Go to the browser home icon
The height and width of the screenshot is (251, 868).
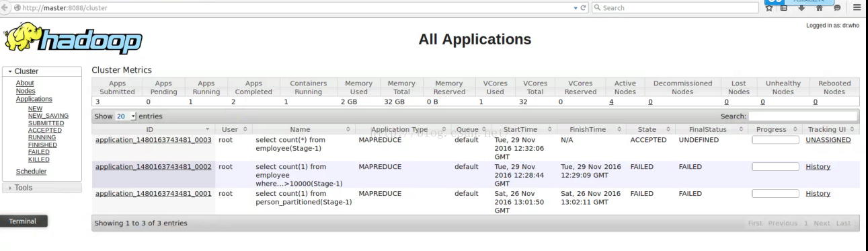tap(820, 8)
